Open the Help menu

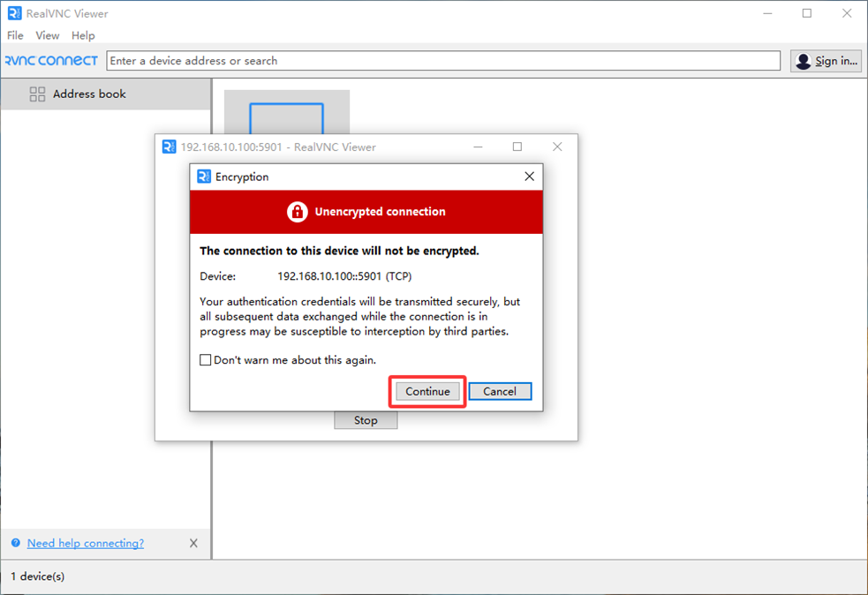pos(83,35)
